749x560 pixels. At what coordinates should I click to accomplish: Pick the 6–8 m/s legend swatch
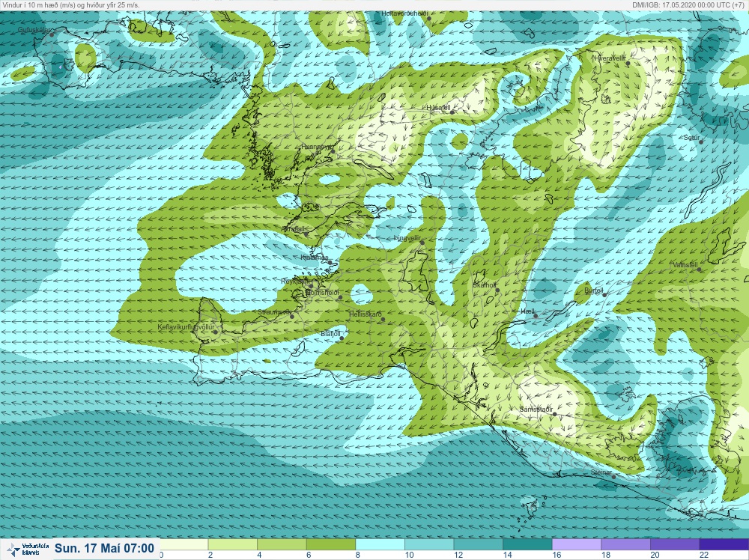(x=331, y=545)
